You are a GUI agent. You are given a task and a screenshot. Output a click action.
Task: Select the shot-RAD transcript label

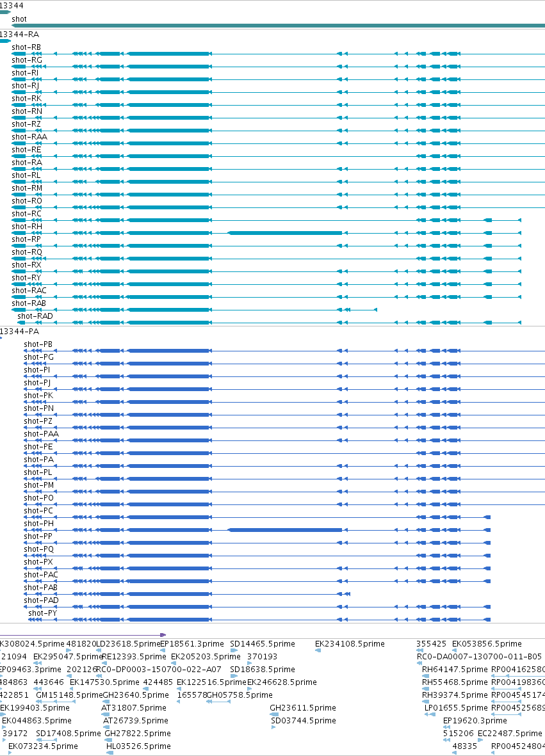(x=35, y=316)
